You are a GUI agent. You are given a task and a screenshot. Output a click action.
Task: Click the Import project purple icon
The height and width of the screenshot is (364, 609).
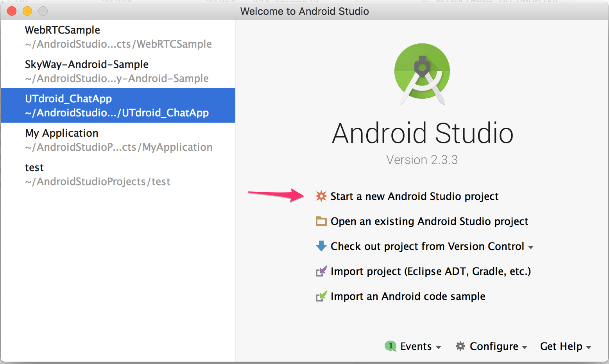321,271
